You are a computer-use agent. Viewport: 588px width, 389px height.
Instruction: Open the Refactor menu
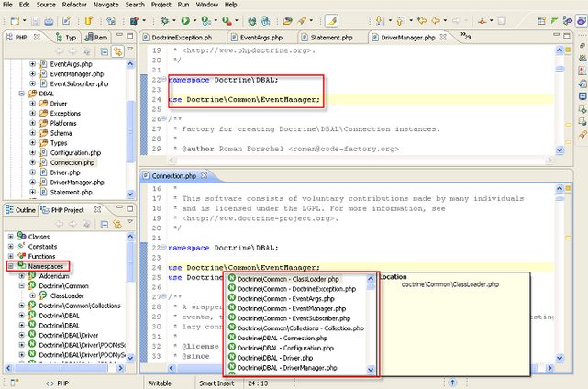74,5
